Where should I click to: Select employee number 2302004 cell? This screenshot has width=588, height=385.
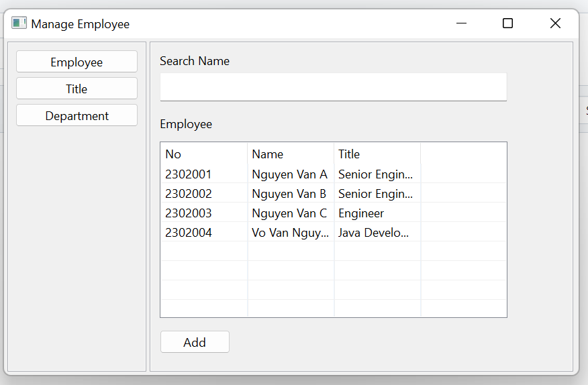pyautogui.click(x=204, y=233)
